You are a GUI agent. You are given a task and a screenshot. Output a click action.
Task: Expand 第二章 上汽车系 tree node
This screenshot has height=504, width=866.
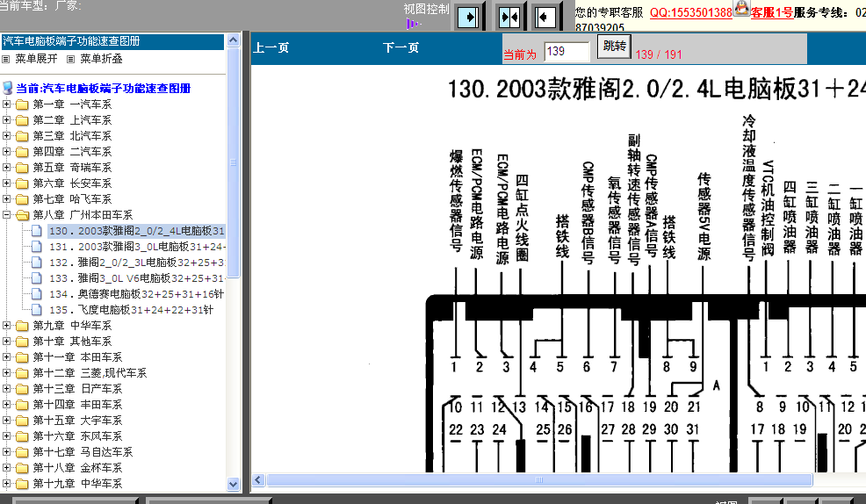coord(7,119)
